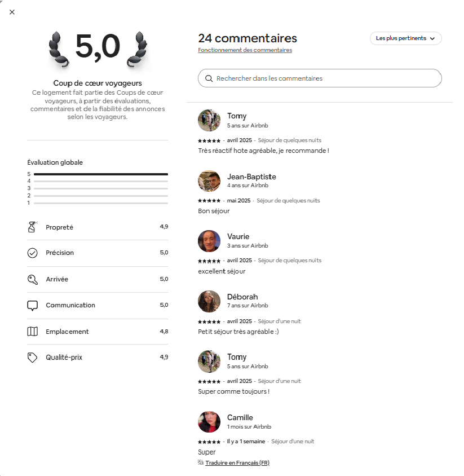Open Déborah's profile avatar

click(x=209, y=301)
